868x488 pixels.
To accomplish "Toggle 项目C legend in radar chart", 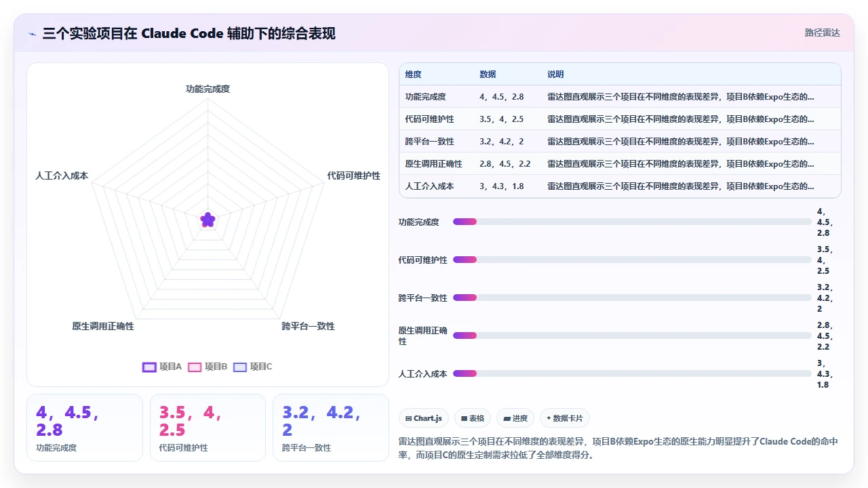I will pos(252,367).
